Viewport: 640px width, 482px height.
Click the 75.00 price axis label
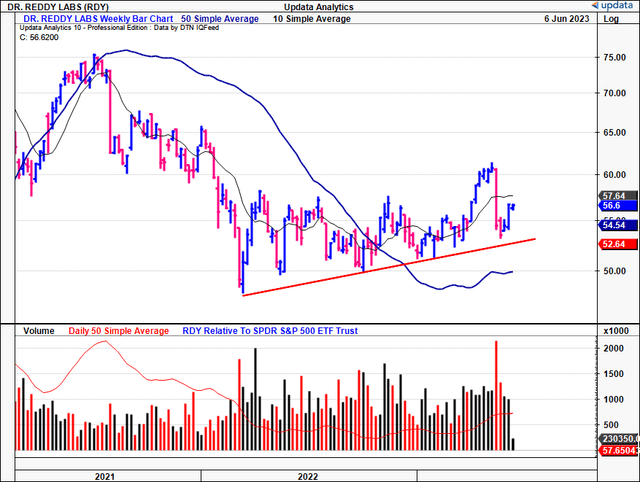click(615, 58)
